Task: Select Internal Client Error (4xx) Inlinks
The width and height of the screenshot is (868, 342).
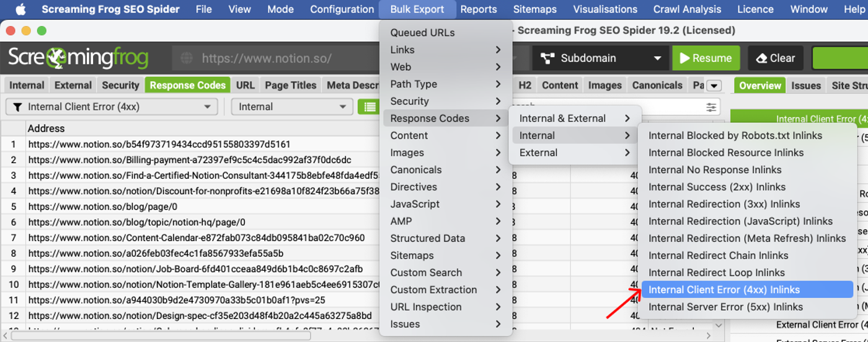Action: coord(747,290)
